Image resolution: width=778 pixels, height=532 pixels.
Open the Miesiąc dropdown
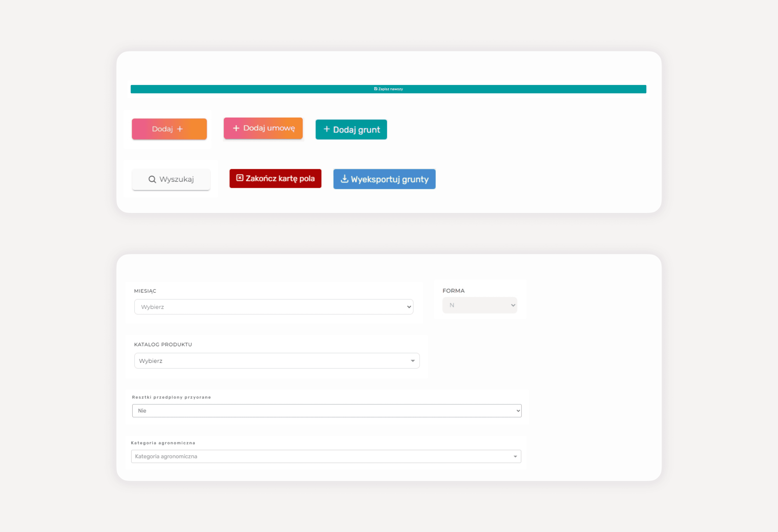tap(273, 307)
